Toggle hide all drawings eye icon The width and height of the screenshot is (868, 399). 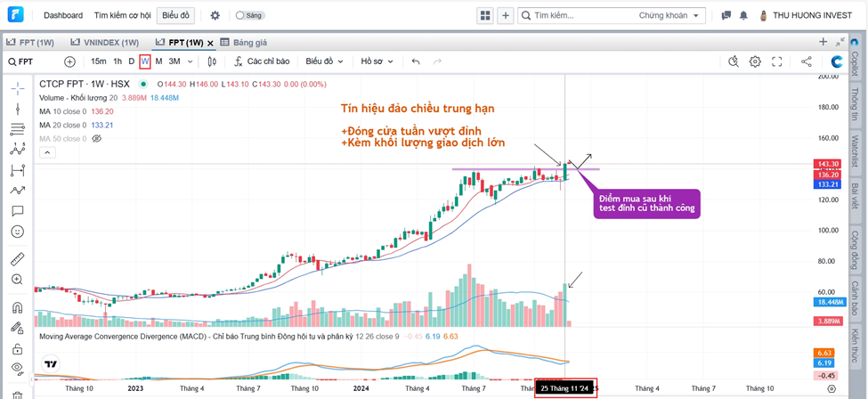tap(18, 368)
